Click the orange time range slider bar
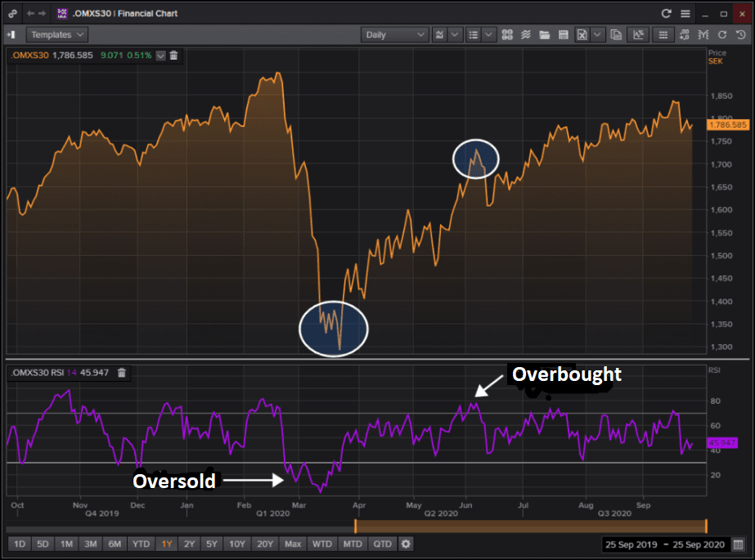 (x=530, y=526)
